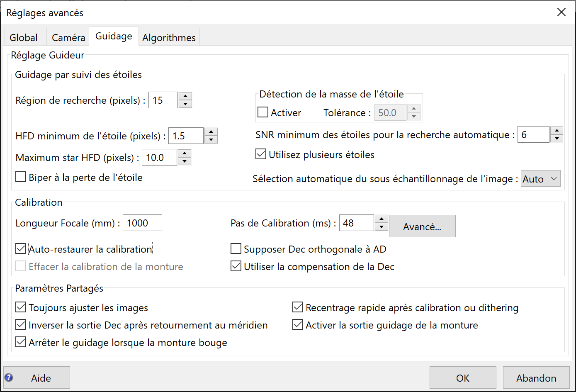Increase the Maximum star HFD value

185,153
